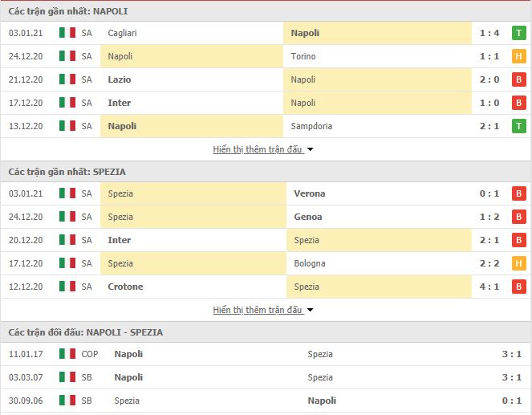Select the Bologna team name on 17.12.20

coord(310,263)
